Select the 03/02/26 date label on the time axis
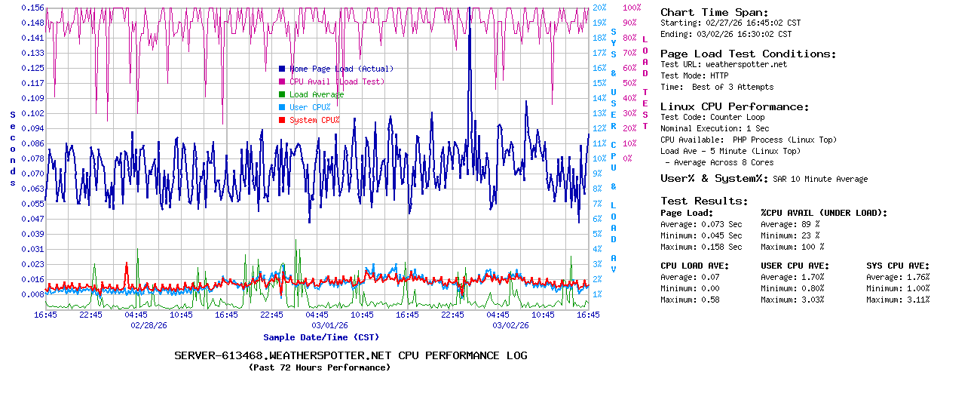The width and height of the screenshot is (980, 415). coord(510,325)
